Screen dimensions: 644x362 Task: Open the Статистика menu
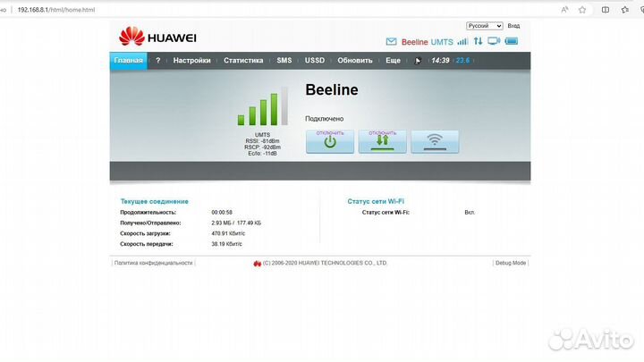coord(243,61)
